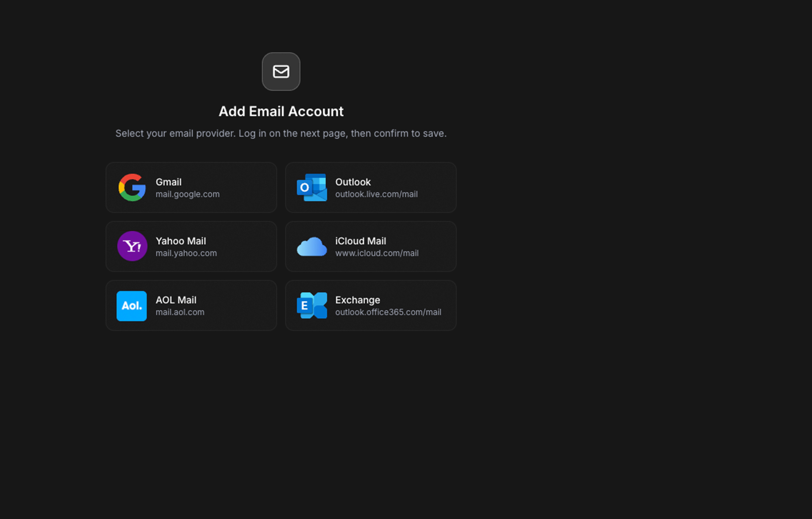Viewport: 812px width, 519px height.
Task: Click the Add Email Account heading
Action: pos(281,111)
